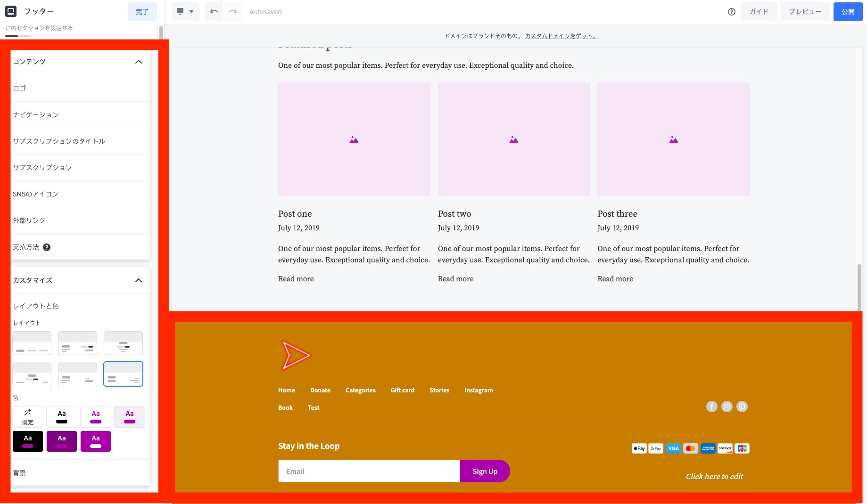The width and height of the screenshot is (867, 504).
Task: Choose the black color swatch
Action: pos(28,441)
